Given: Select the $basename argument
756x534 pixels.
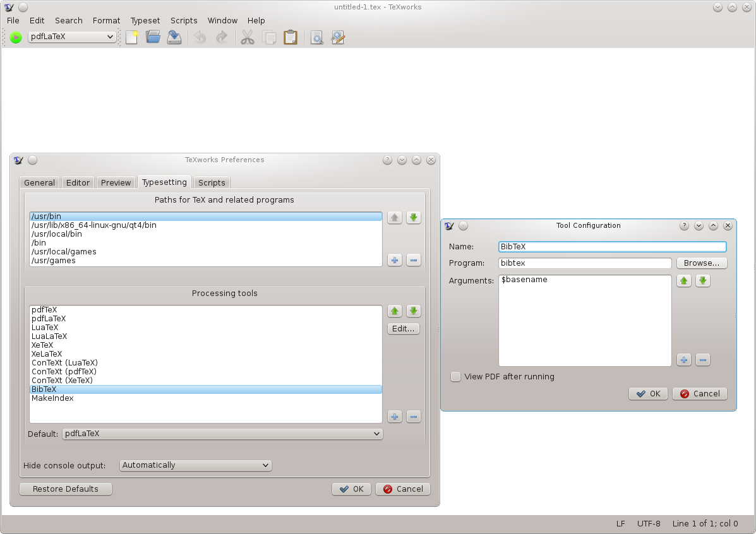Looking at the screenshot, I should [x=585, y=280].
